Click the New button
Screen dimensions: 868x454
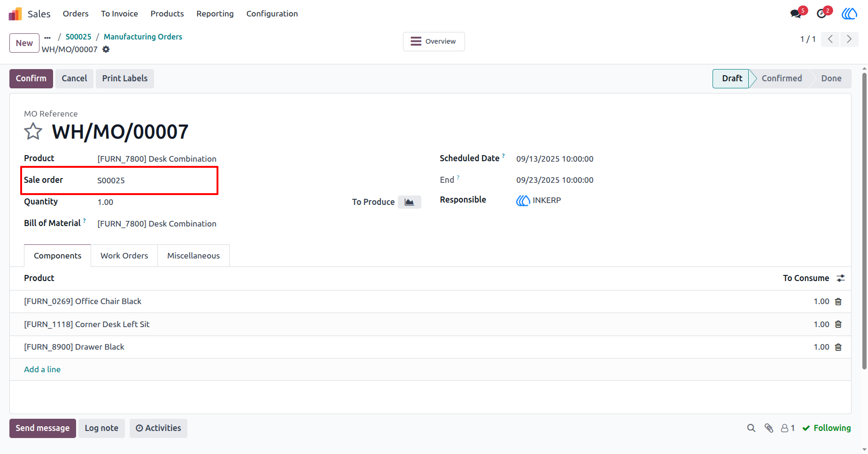(24, 43)
